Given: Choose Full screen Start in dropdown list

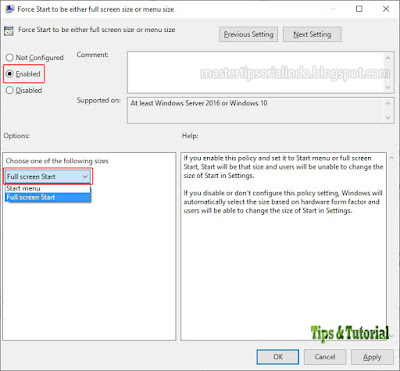Looking at the screenshot, I should (x=48, y=197).
